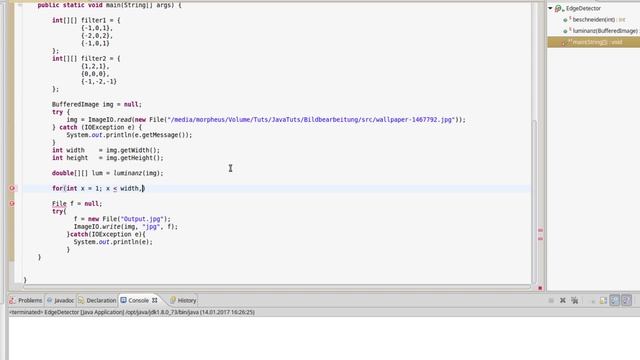Image resolution: width=640 pixels, height=360 pixels.
Task: Click the "Output.jpg" string literal
Action: pyautogui.click(x=142, y=219)
